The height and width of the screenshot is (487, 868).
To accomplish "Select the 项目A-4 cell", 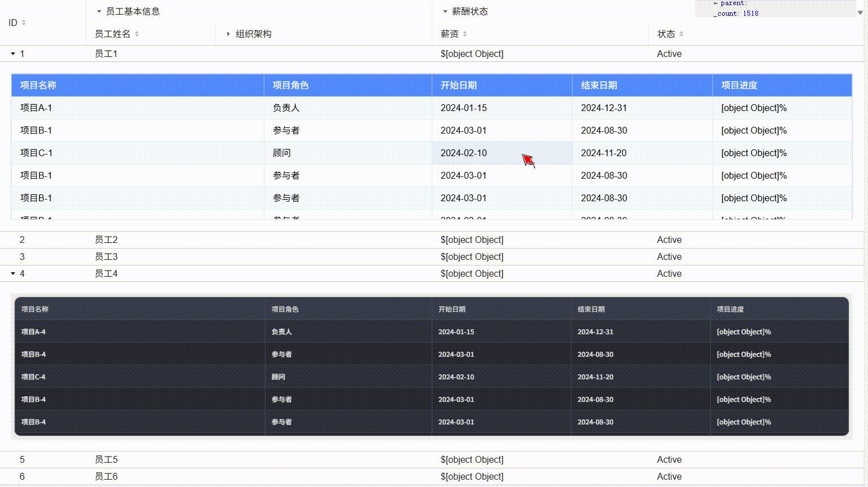I will click(140, 331).
